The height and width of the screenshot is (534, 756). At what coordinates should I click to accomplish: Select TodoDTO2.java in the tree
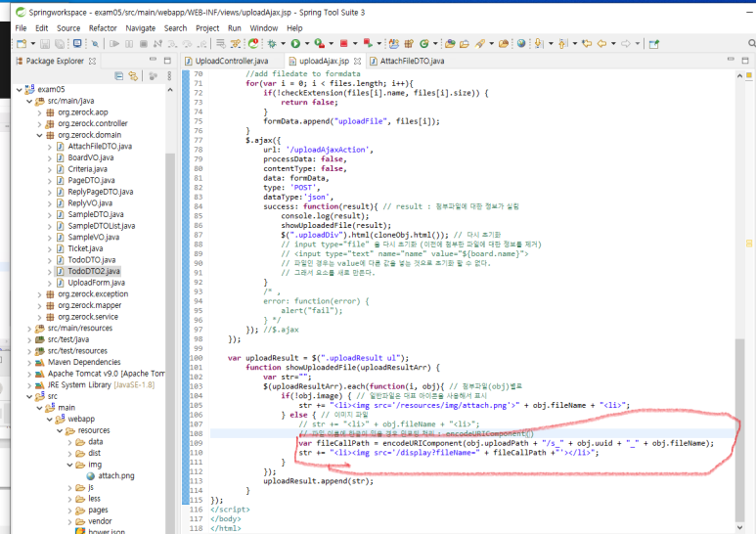[x=94, y=271]
